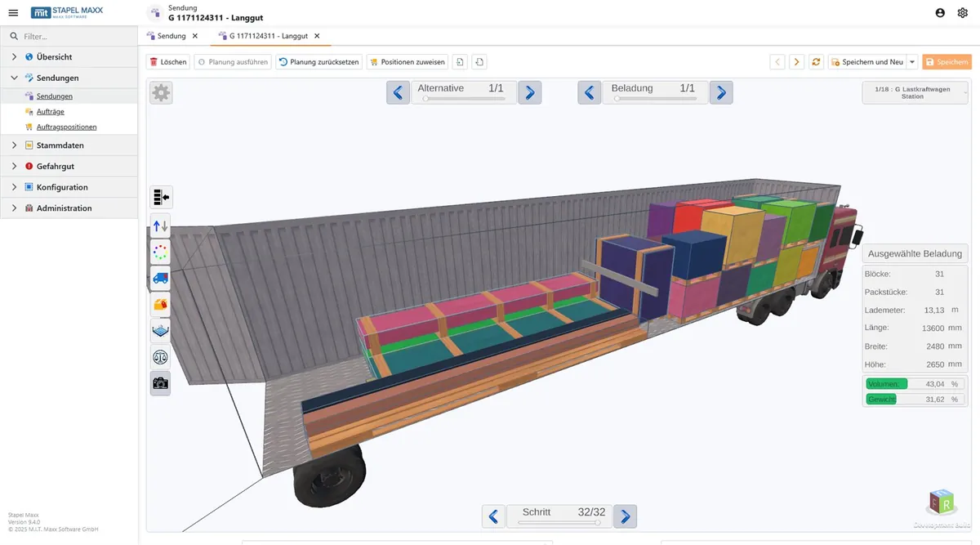Click the blue loading floor icon
The height and width of the screenshot is (545, 980).
coord(161,331)
